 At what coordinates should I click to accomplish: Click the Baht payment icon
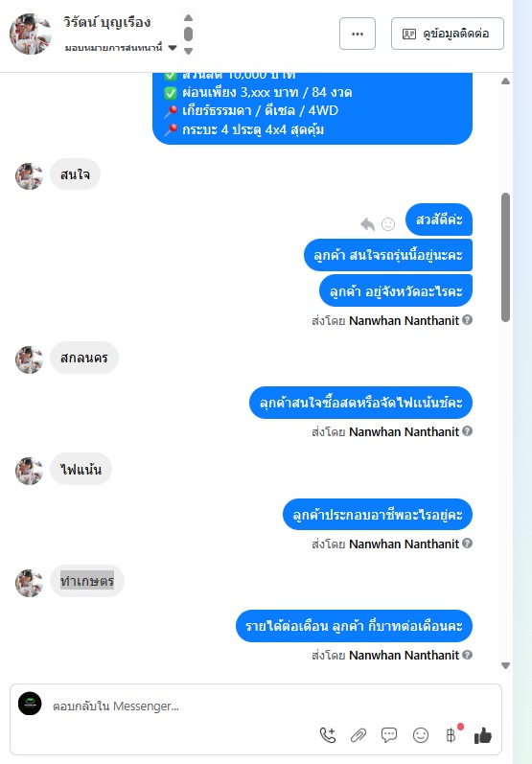pyautogui.click(x=451, y=735)
